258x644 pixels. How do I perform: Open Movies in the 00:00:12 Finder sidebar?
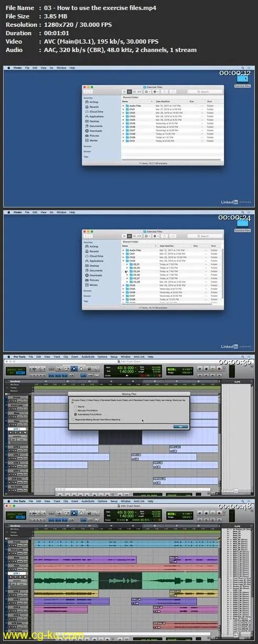(x=92, y=140)
